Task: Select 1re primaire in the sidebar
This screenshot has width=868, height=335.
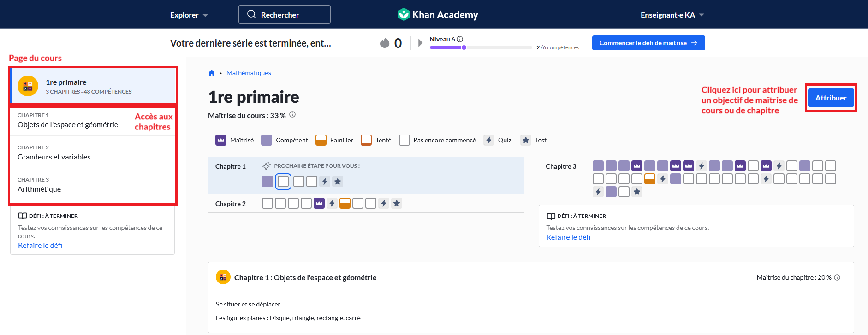Action: tap(94, 86)
